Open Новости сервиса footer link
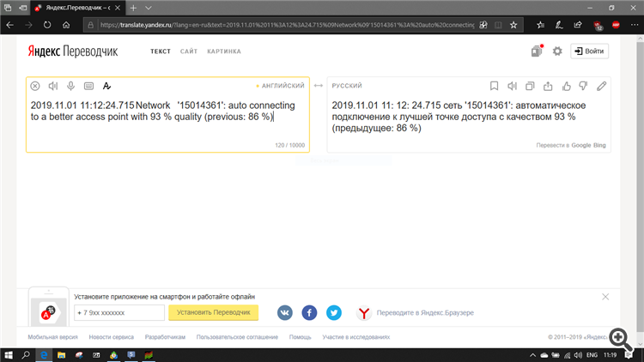The image size is (644, 362). pos(112,337)
